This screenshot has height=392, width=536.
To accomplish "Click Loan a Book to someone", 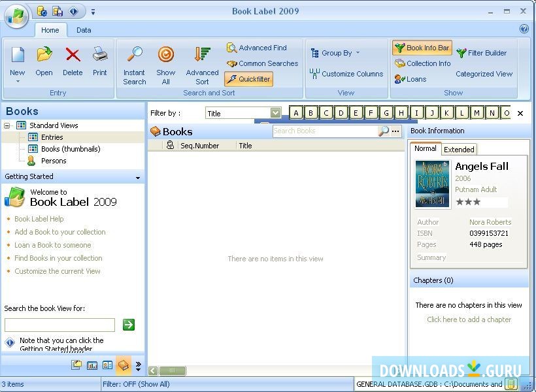I will coord(53,245).
